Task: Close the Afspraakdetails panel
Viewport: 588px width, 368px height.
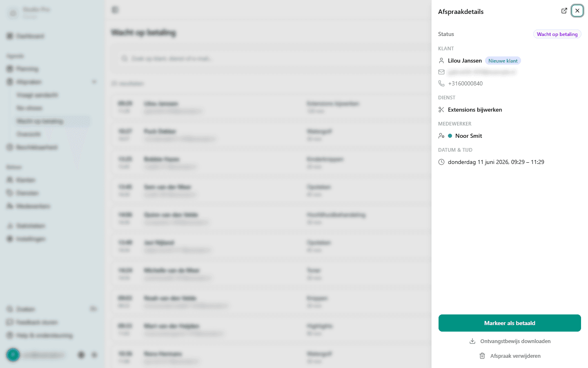Action: 577,11
